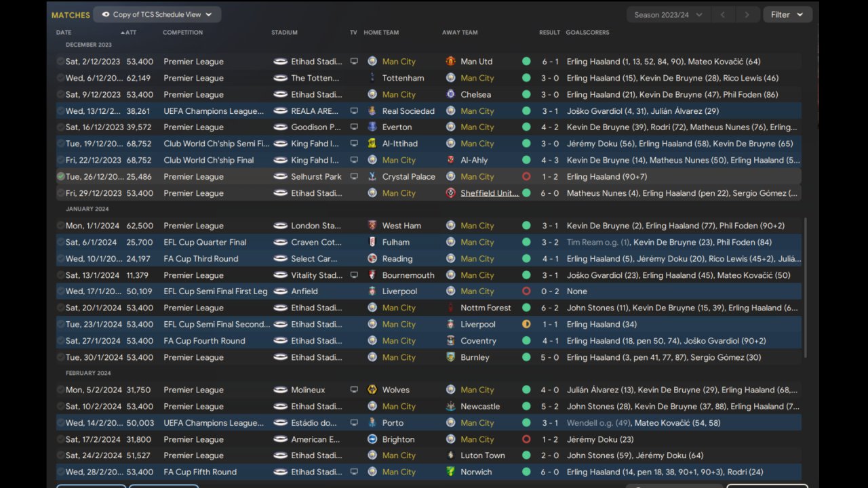Click the red loss indicator for Crystal Palace match
Viewport: 868px width, 488px height.
pyautogui.click(x=526, y=177)
